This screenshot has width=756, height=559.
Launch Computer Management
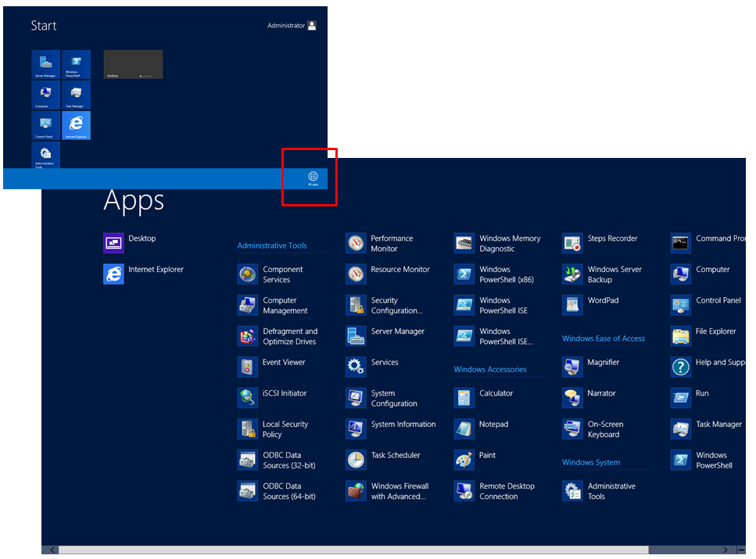273,306
